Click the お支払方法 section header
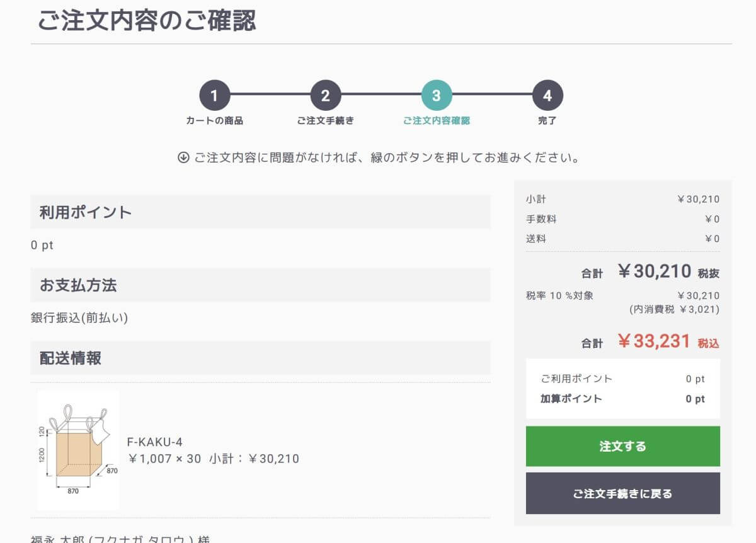Image resolution: width=756 pixels, height=543 pixels. (78, 285)
